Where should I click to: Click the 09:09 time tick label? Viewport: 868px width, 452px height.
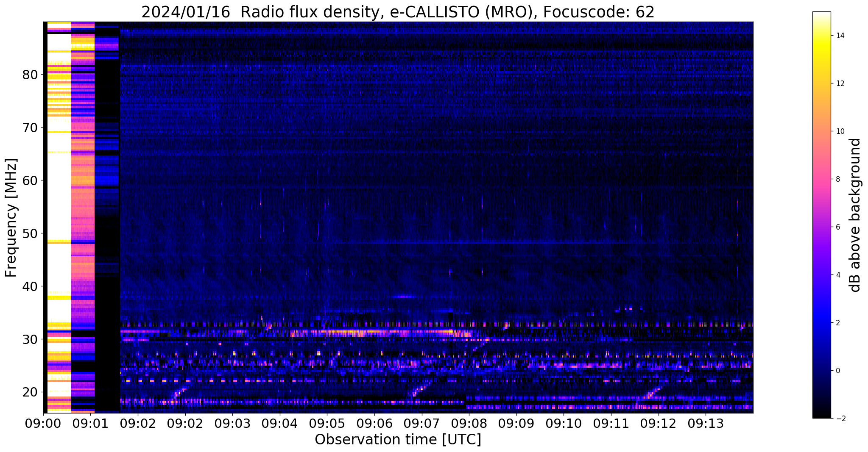(x=516, y=424)
